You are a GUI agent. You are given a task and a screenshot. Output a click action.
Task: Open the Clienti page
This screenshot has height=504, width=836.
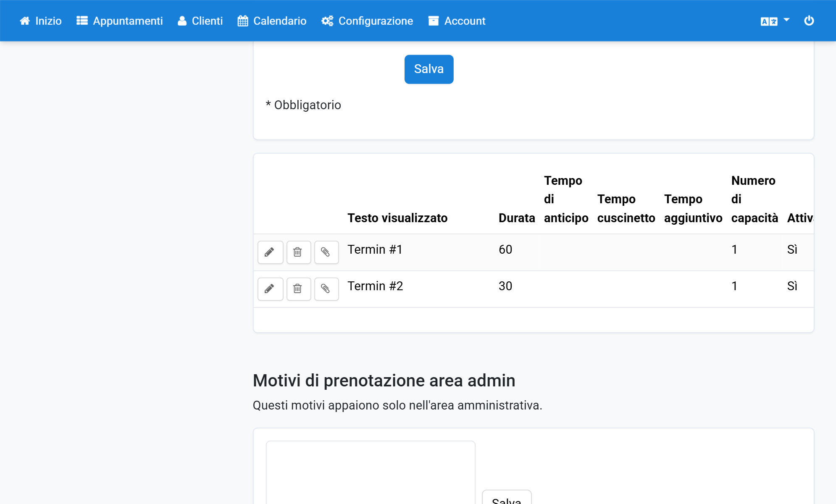(200, 21)
